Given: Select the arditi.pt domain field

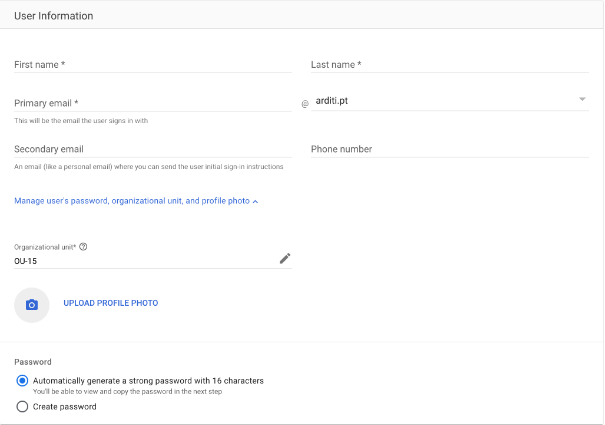Looking at the screenshot, I should 440,101.
